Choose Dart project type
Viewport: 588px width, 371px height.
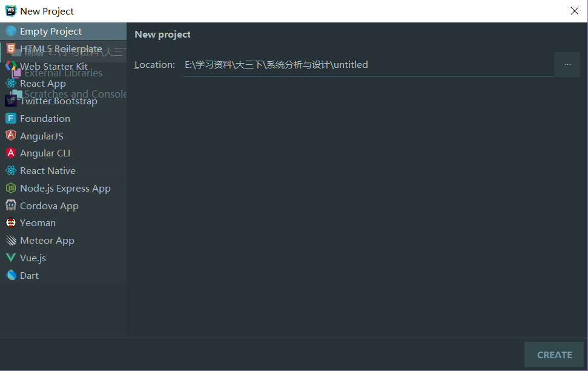[64, 275]
